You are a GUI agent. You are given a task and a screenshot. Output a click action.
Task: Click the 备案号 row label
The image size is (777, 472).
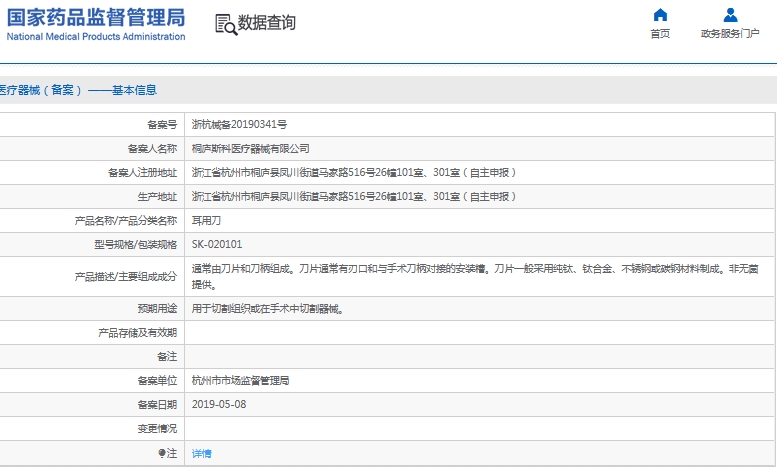(162, 124)
